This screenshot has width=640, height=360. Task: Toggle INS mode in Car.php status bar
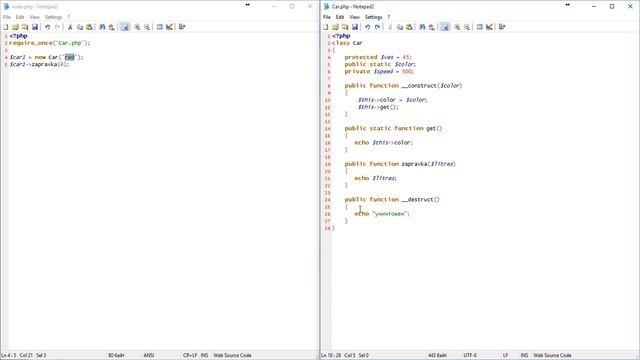coord(524,356)
